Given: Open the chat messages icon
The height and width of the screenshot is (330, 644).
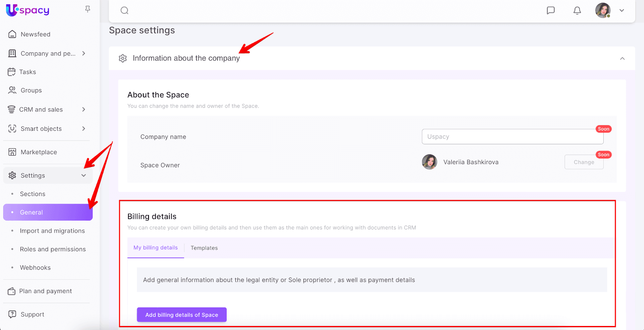Looking at the screenshot, I should [551, 10].
